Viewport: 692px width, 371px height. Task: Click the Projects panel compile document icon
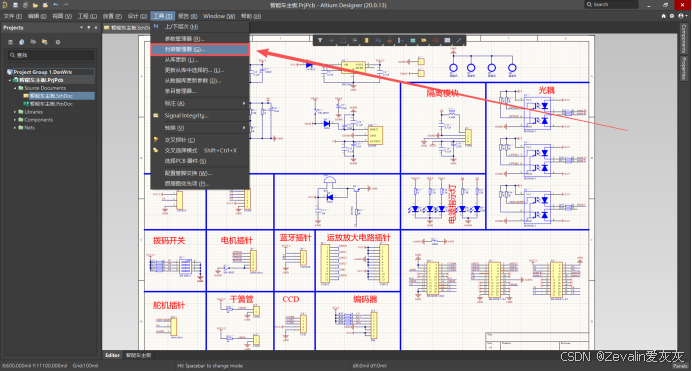click(x=22, y=42)
